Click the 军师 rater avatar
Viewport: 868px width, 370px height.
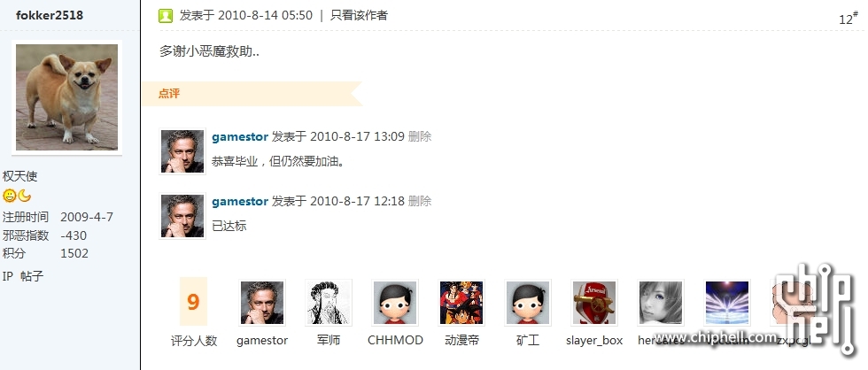click(329, 303)
